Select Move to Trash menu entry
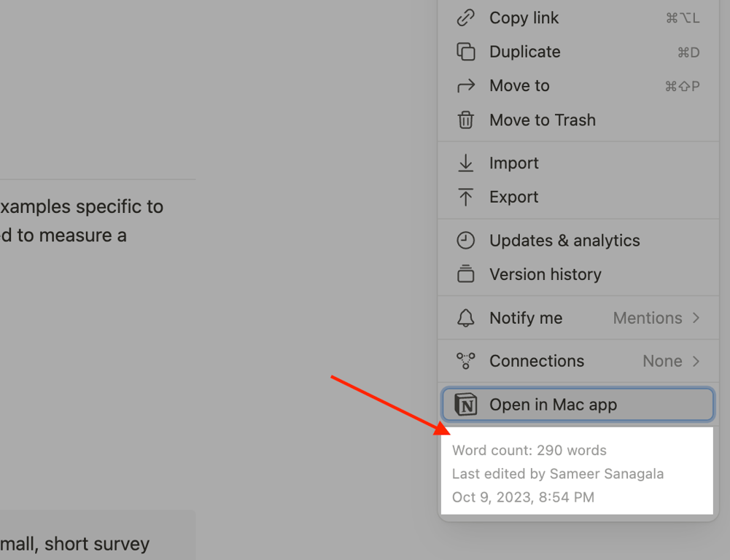 543,120
